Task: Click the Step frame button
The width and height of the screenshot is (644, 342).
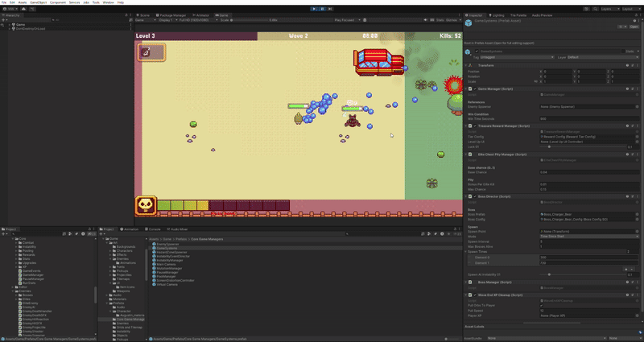Action: 330,8
